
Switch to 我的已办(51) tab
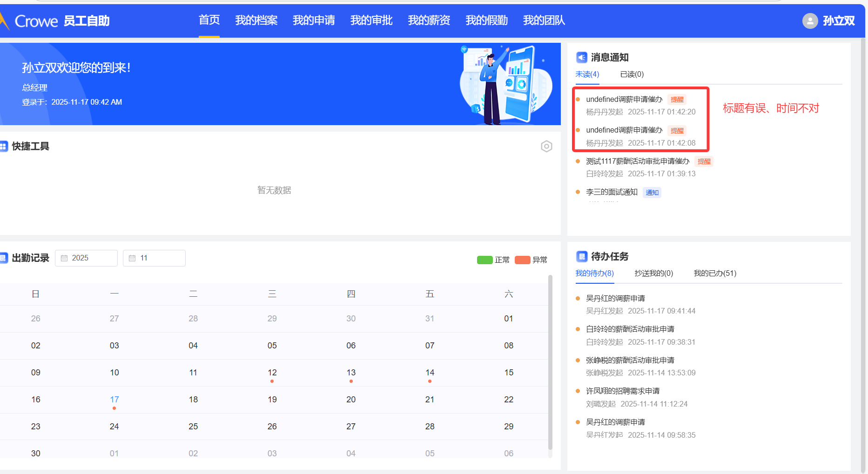pos(714,274)
